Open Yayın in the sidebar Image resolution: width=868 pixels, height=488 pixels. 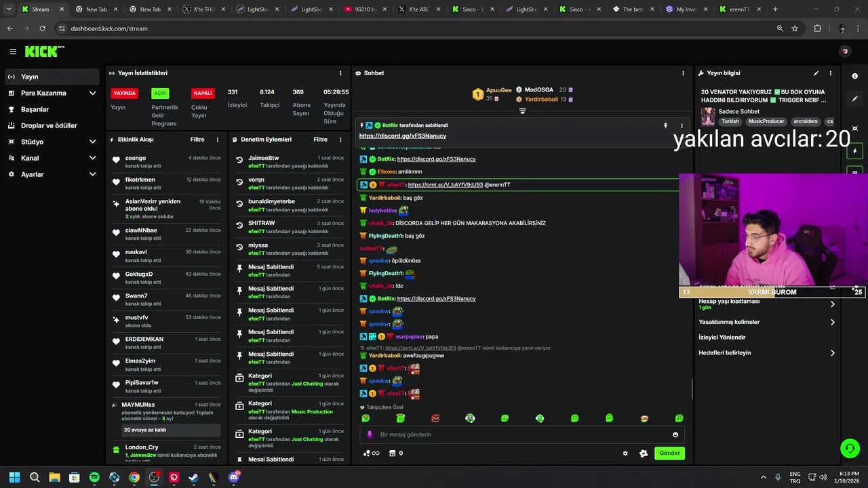52,77
